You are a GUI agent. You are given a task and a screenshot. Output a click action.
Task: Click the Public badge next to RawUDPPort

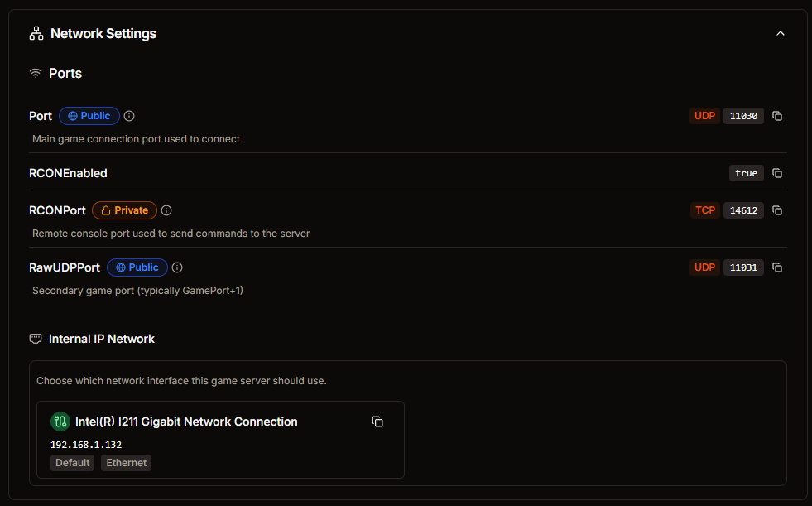(x=137, y=267)
